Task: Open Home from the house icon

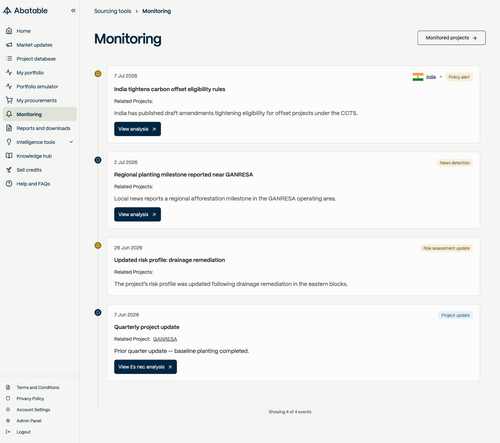Action: point(9,31)
